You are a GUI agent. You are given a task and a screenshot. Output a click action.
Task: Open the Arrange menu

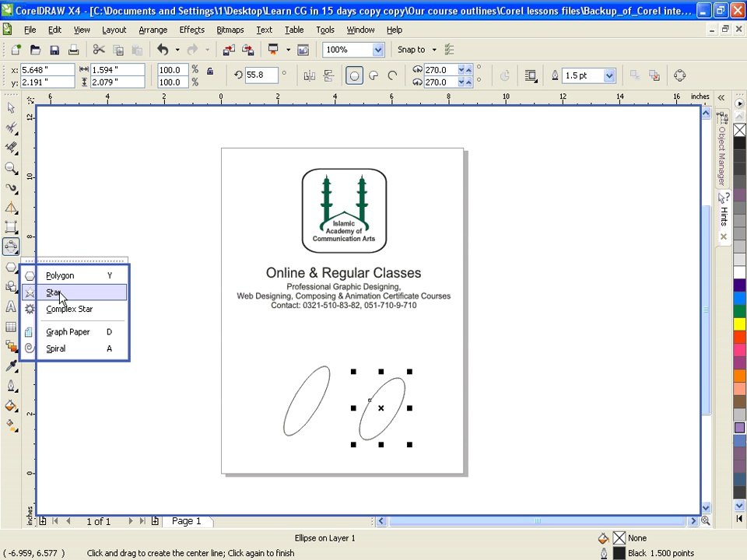[153, 30]
